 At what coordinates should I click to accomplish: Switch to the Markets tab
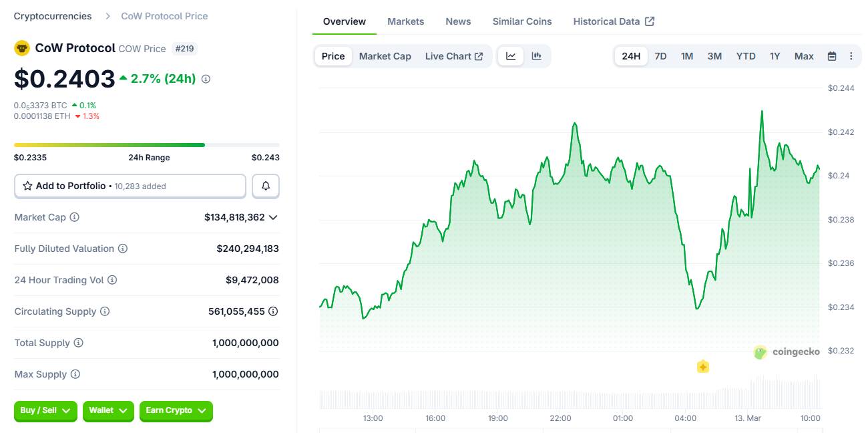pyautogui.click(x=405, y=21)
